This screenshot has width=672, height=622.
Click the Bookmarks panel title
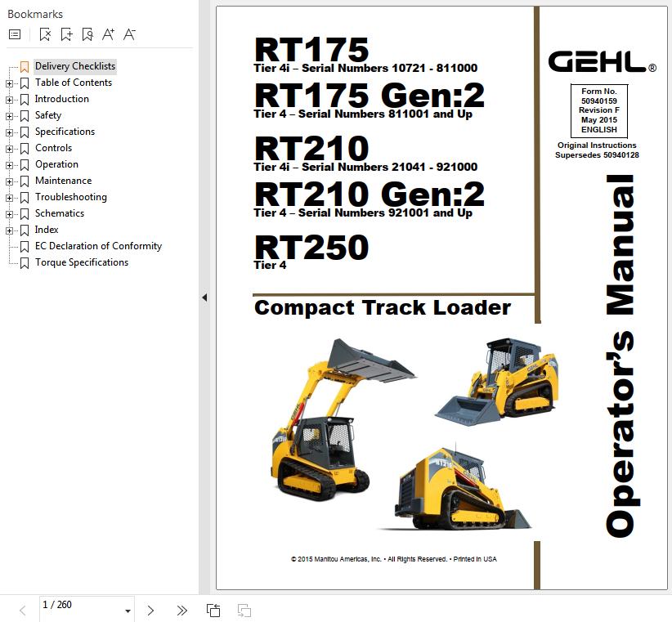click(x=35, y=14)
